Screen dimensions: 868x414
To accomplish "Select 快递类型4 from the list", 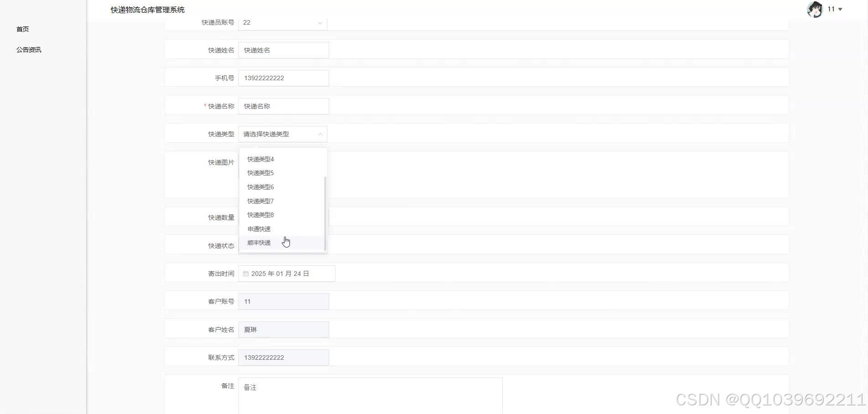I will 282,159.
